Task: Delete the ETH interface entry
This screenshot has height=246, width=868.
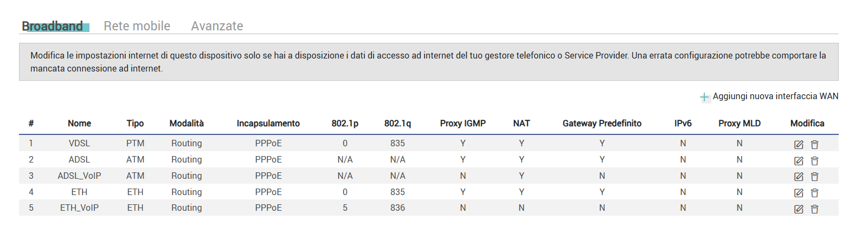Action: [814, 193]
